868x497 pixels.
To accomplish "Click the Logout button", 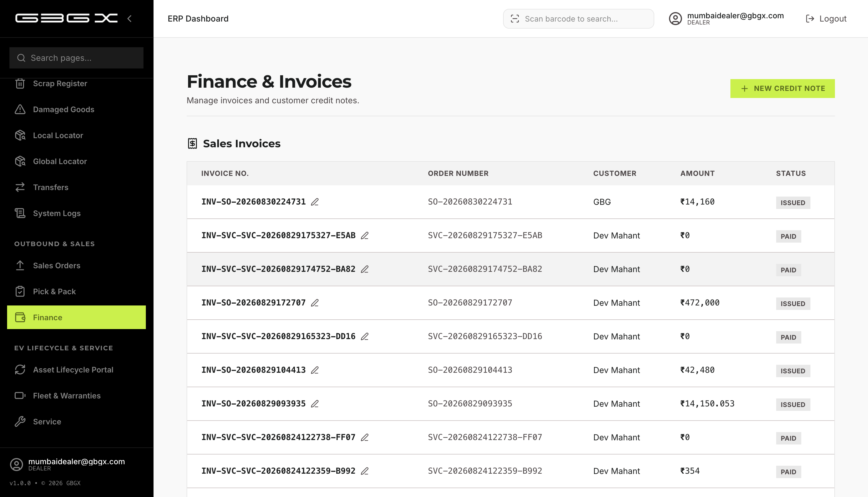I will point(826,18).
